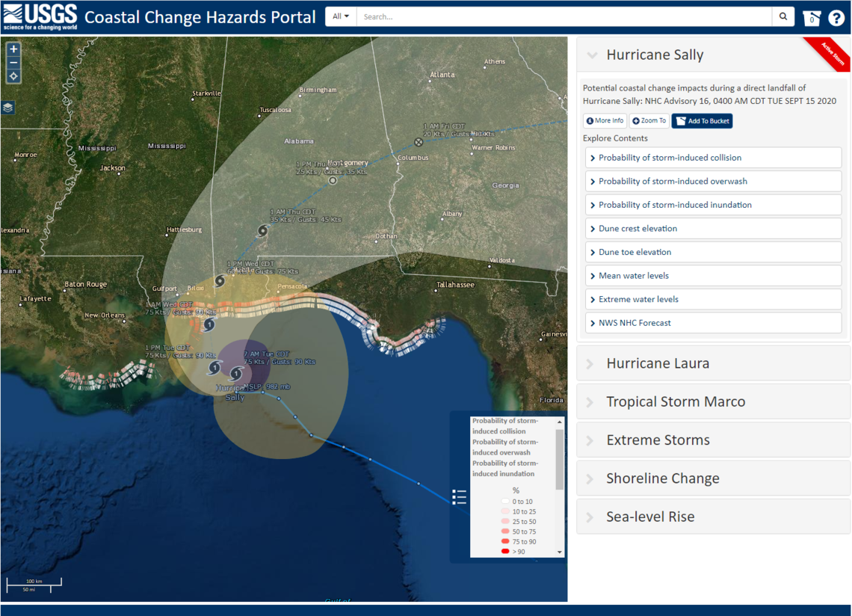
Task: Click the Baton Rouge map label
Action: click(x=85, y=284)
